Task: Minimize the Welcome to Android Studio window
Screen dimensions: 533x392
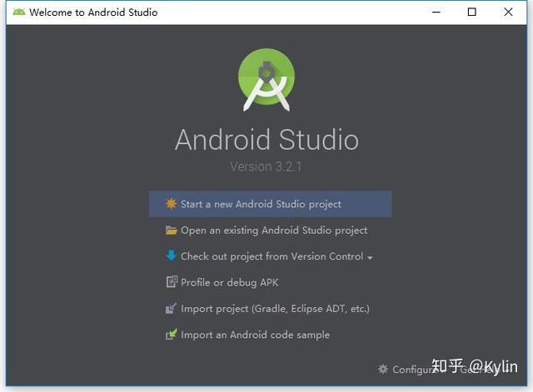Action: 436,12
